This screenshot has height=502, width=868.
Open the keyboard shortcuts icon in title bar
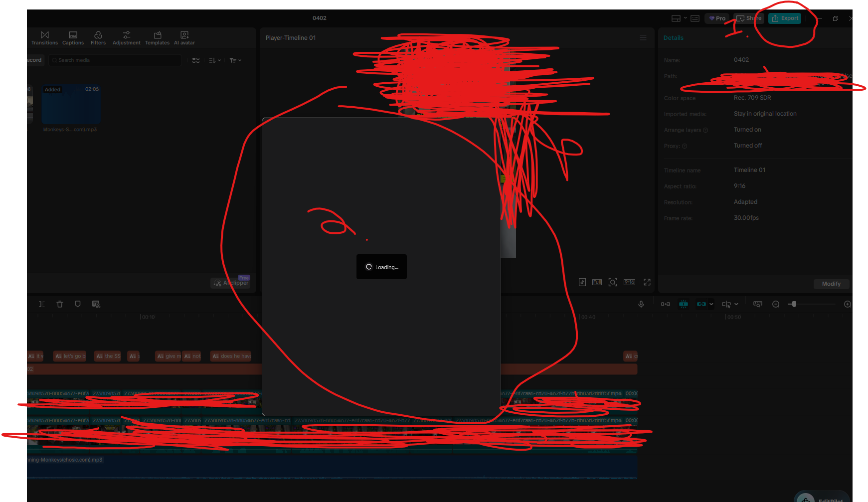[695, 18]
